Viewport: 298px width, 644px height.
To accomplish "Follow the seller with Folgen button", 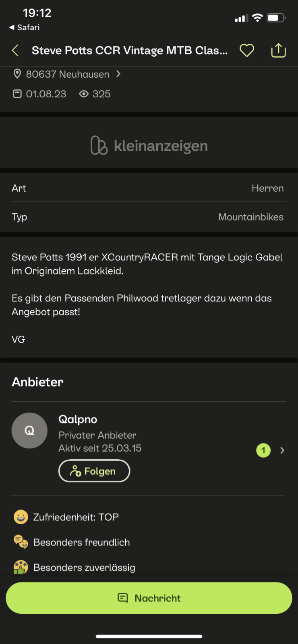I will click(94, 471).
